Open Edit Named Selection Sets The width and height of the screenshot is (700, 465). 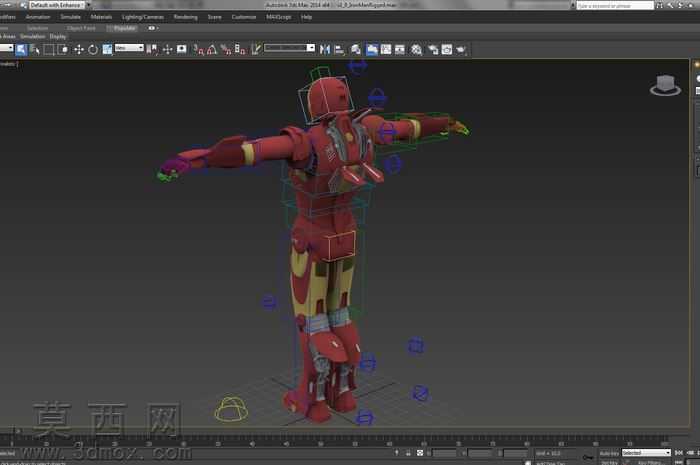point(256,50)
